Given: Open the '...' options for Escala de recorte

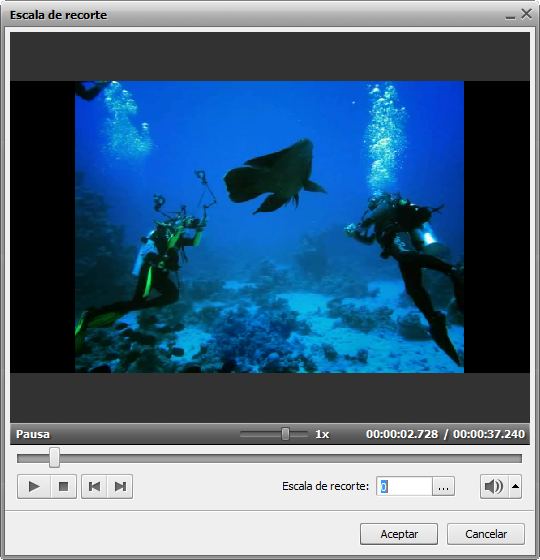Looking at the screenshot, I should pyautogui.click(x=443, y=486).
